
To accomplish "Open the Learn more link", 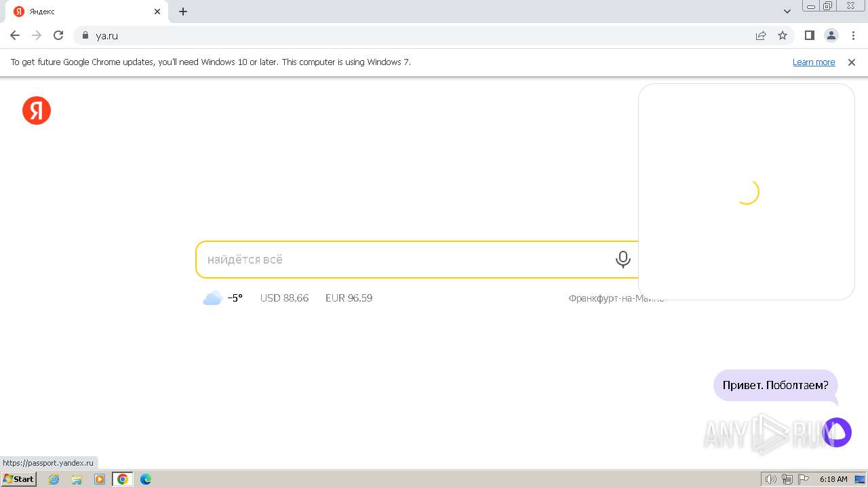I will [814, 62].
